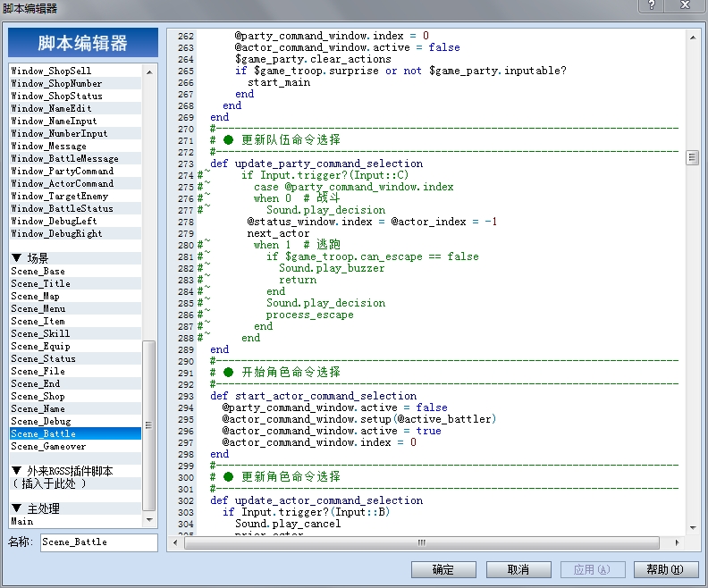Click the 名称 input field

click(x=99, y=542)
